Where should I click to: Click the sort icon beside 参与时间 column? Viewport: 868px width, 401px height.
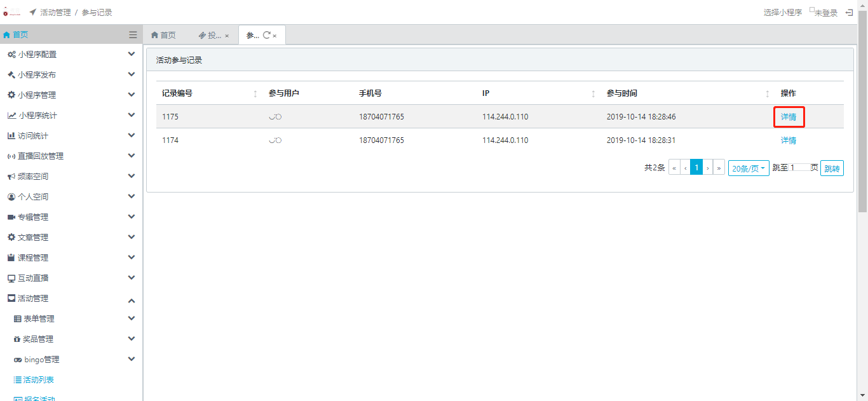click(x=768, y=93)
